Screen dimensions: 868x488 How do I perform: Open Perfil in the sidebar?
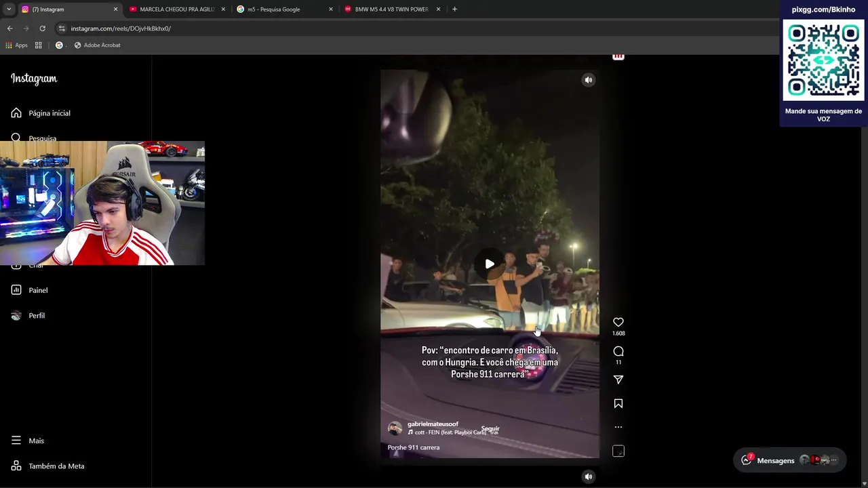[28, 316]
